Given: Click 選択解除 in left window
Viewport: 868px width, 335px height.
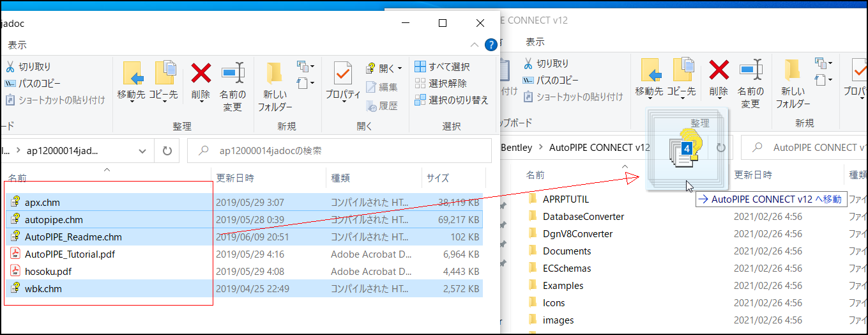Looking at the screenshot, I should tap(441, 83).
